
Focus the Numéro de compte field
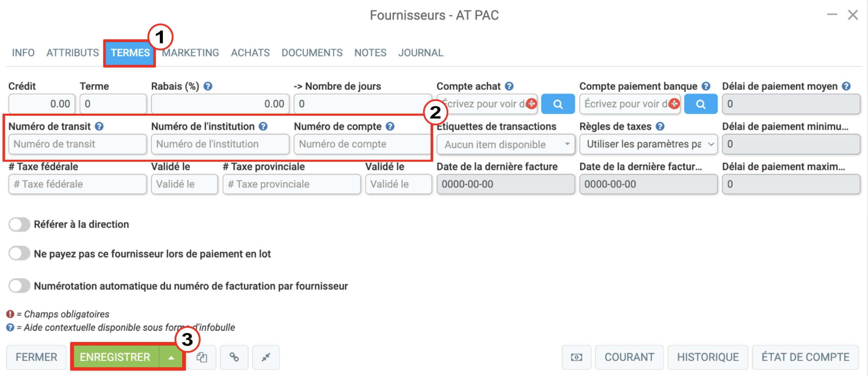[362, 144]
